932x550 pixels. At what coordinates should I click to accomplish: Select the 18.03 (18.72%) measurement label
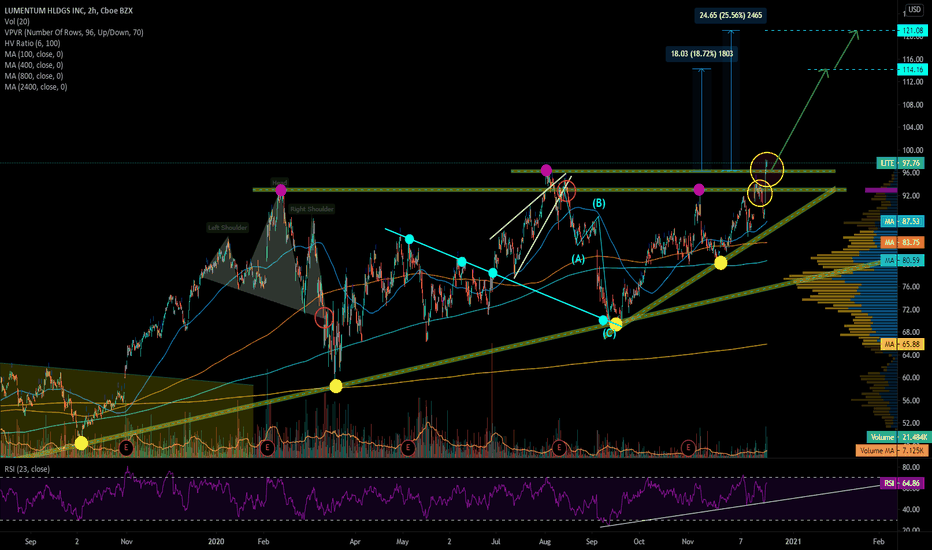pos(702,54)
